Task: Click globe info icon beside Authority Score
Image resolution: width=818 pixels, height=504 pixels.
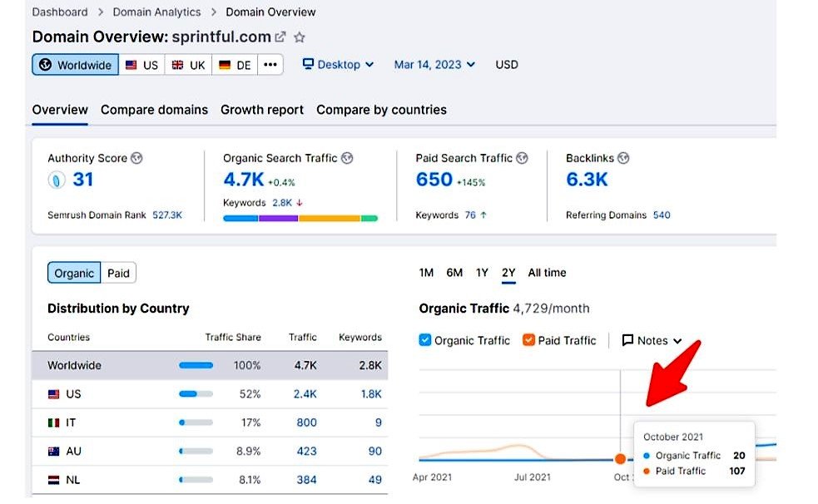Action: pos(136,158)
